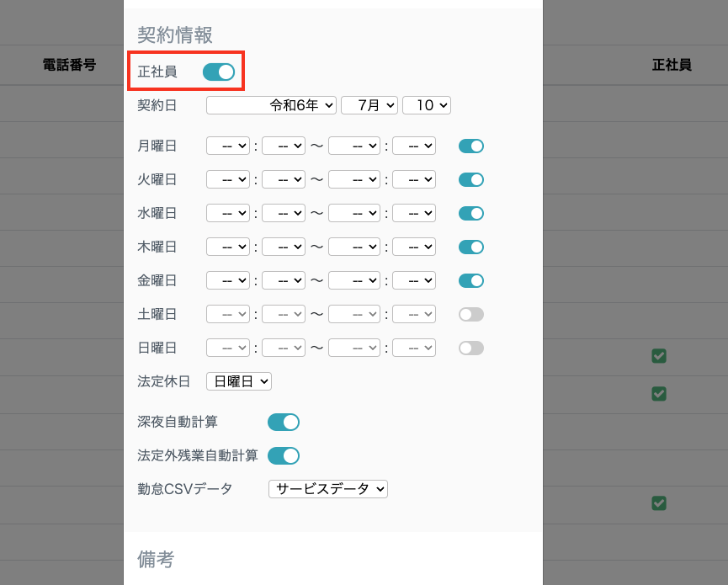Disable the 月曜日 working day toggle
728x585 pixels.
[470, 146]
